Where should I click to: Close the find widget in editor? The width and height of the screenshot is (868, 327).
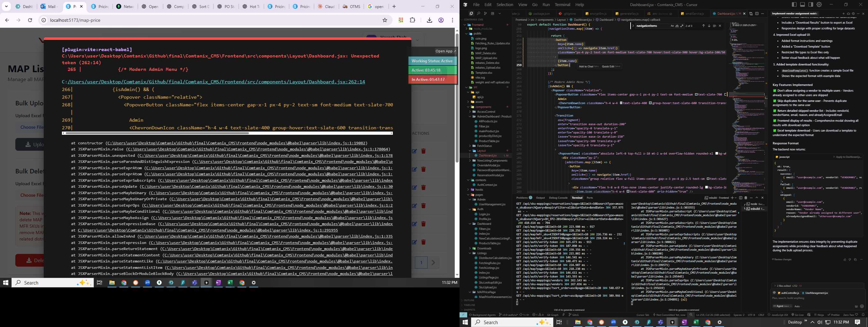720,26
